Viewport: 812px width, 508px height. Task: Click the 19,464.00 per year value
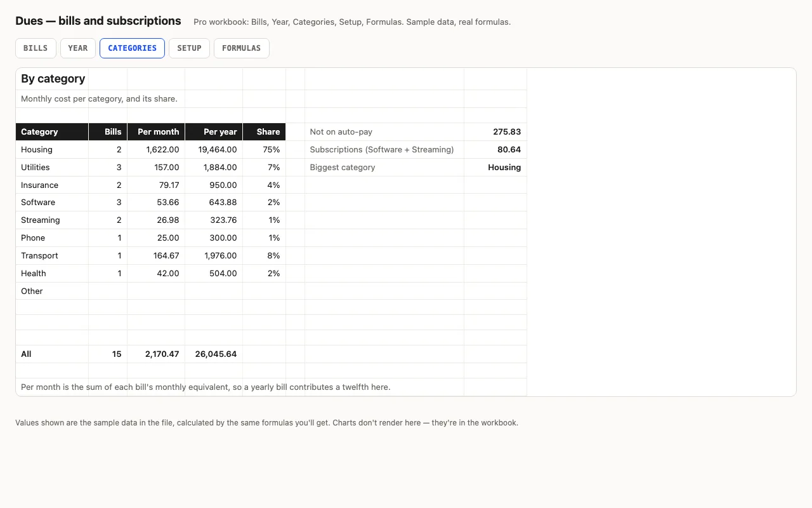pos(214,150)
